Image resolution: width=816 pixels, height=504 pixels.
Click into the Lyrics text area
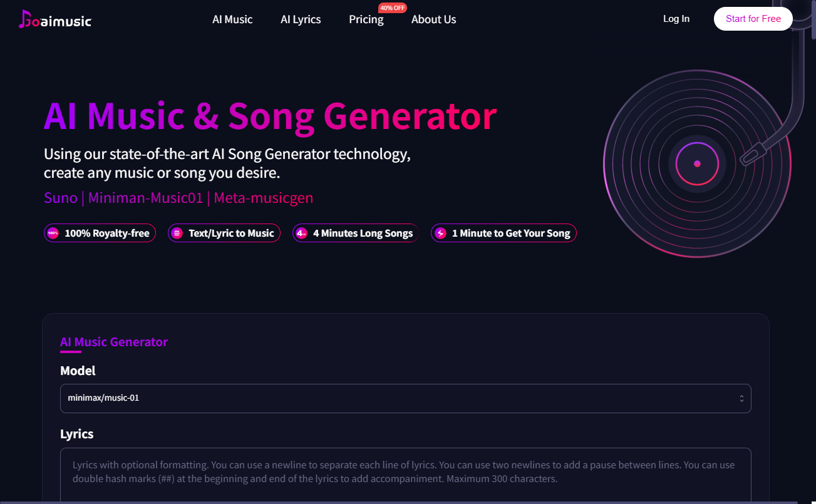coord(405,475)
